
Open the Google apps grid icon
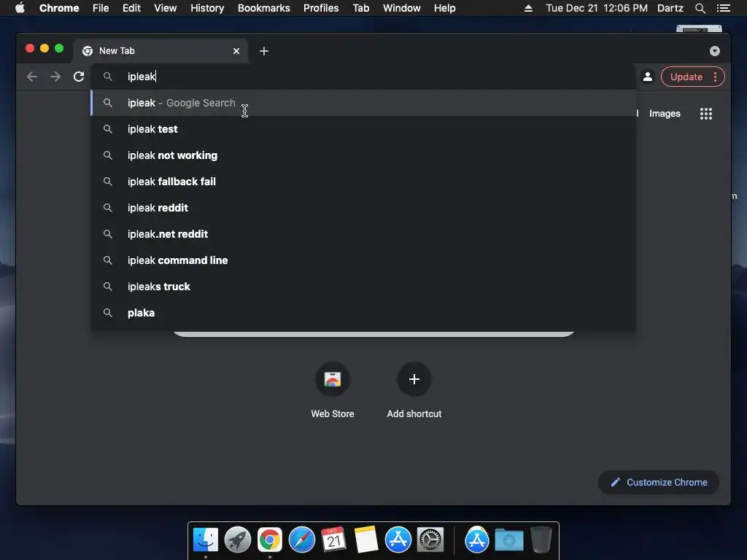tap(706, 113)
